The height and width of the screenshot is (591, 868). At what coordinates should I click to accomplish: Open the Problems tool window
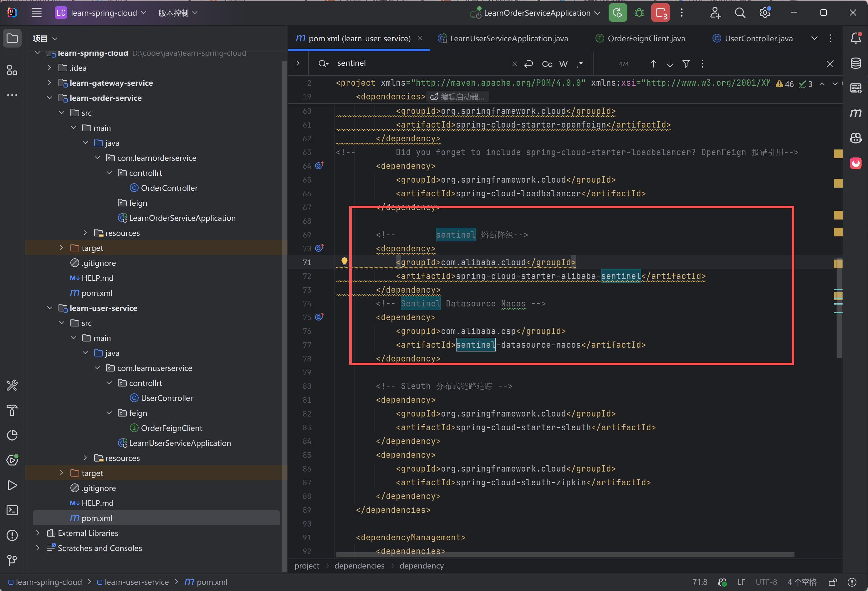click(x=12, y=535)
